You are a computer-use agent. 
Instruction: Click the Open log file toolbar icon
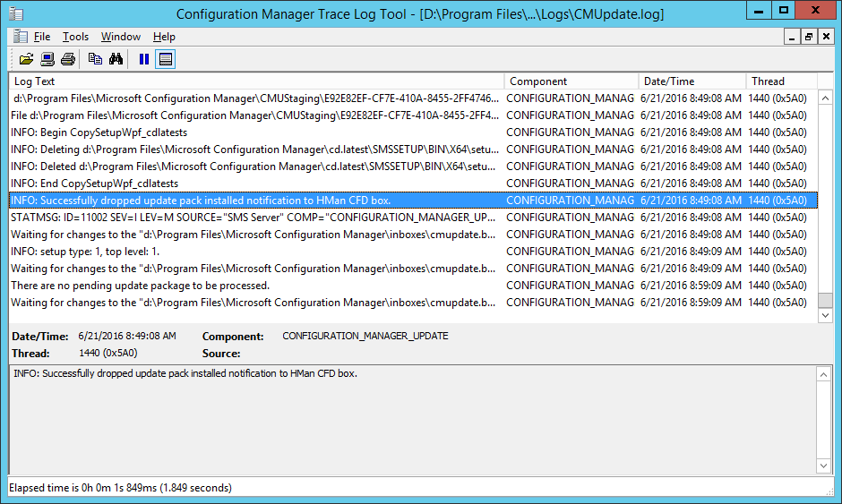[26, 59]
